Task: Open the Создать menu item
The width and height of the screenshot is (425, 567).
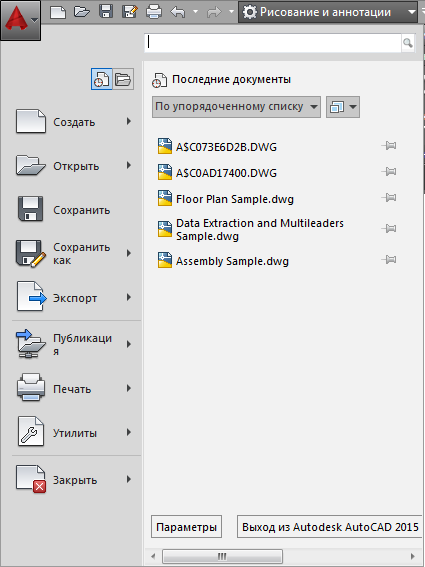Action: click(74, 122)
